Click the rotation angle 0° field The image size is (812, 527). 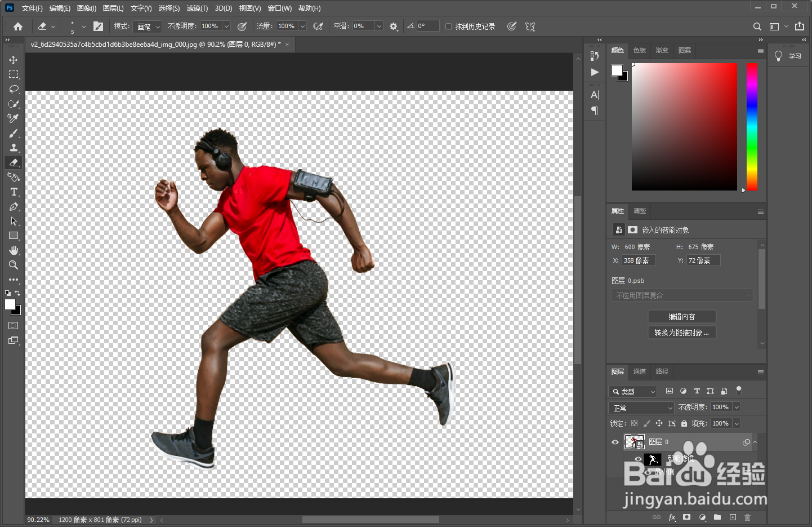[427, 26]
